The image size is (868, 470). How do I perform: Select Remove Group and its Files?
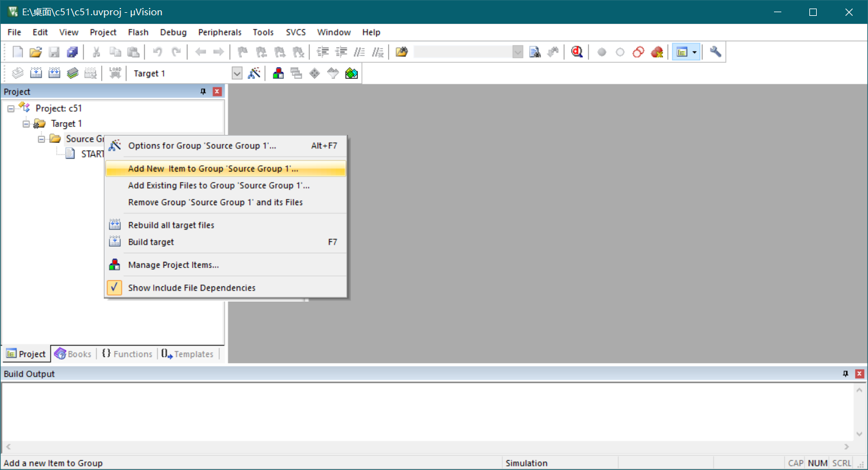[226, 203]
